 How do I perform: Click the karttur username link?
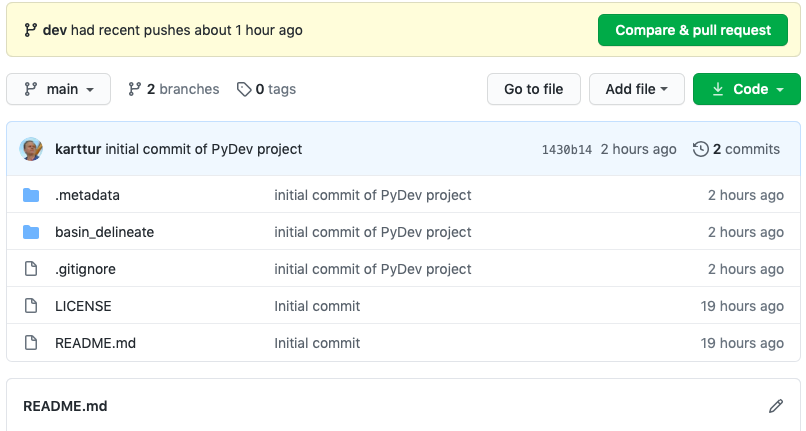coord(78,149)
